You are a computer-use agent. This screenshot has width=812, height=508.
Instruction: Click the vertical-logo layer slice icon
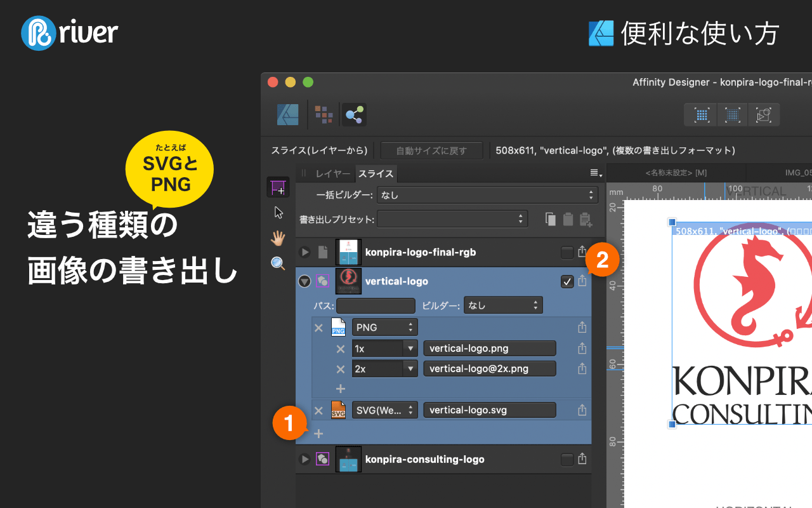tap(322, 281)
